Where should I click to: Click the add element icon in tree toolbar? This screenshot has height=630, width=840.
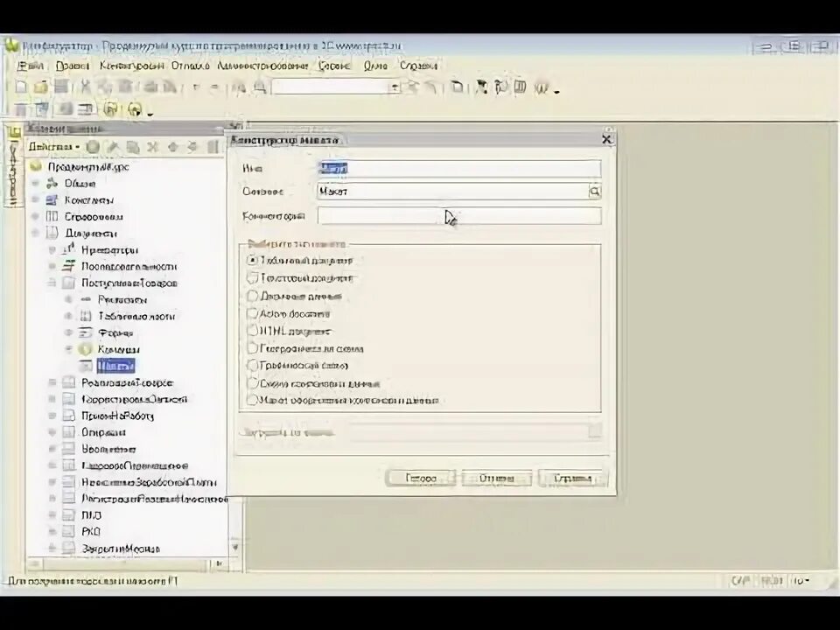click(94, 147)
